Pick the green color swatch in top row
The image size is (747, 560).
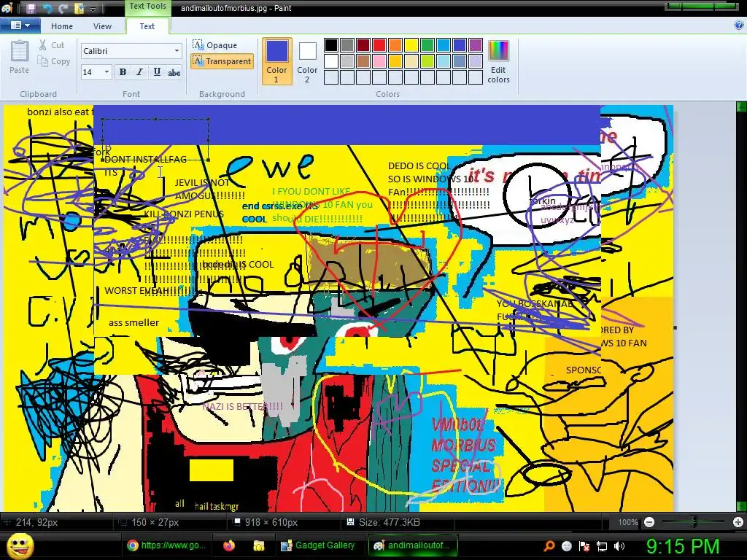tap(427, 45)
